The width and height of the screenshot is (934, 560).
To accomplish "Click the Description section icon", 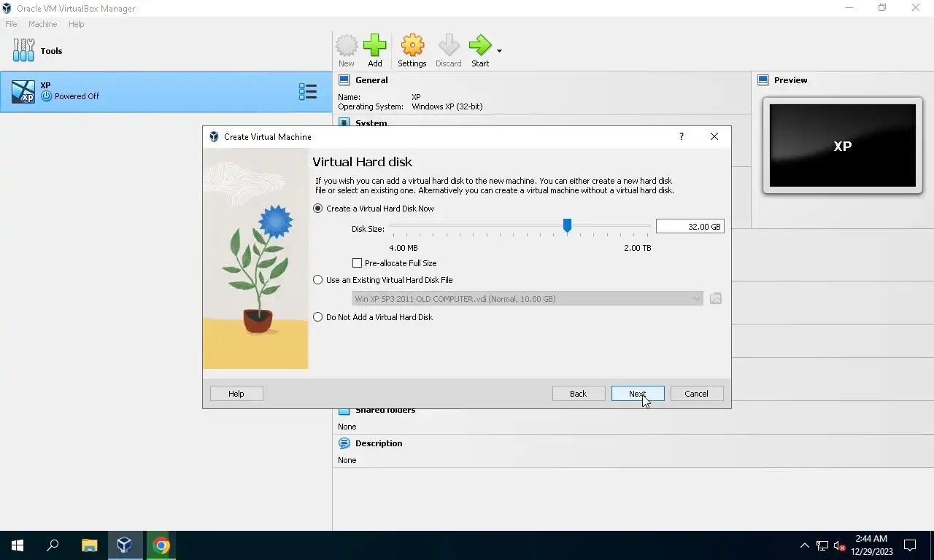I will (344, 443).
